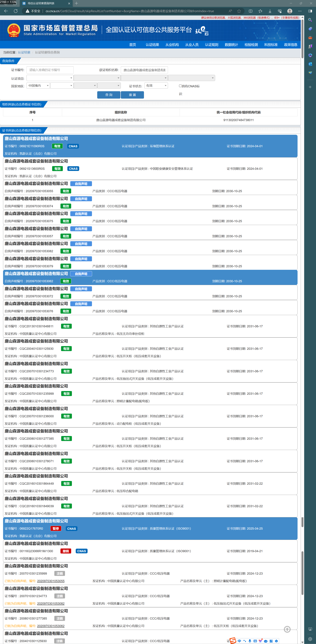This screenshot has width=316, height=644.
Task: Open 从业人员 navigation menu
Action: [192, 45]
